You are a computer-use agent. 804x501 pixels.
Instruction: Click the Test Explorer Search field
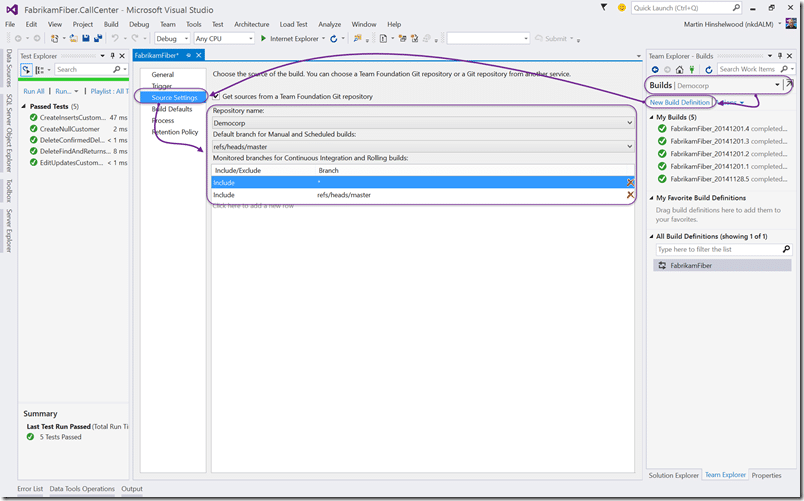coord(91,69)
